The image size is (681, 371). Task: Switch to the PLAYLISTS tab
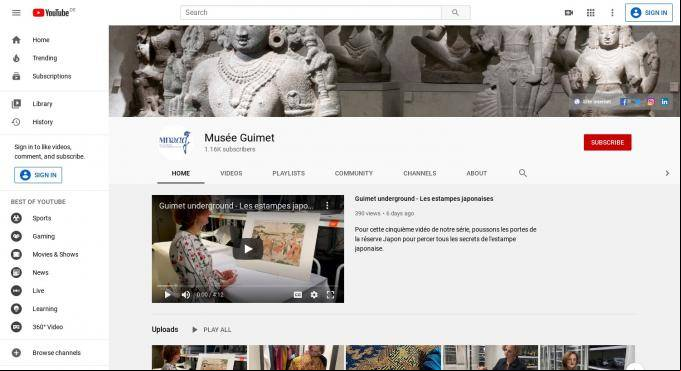288,173
